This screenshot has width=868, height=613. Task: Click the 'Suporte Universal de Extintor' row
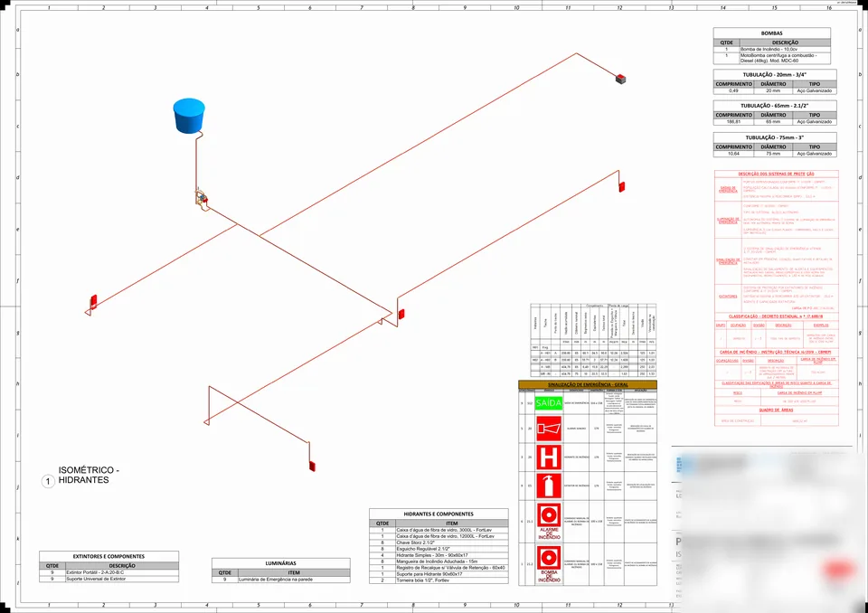click(x=109, y=580)
